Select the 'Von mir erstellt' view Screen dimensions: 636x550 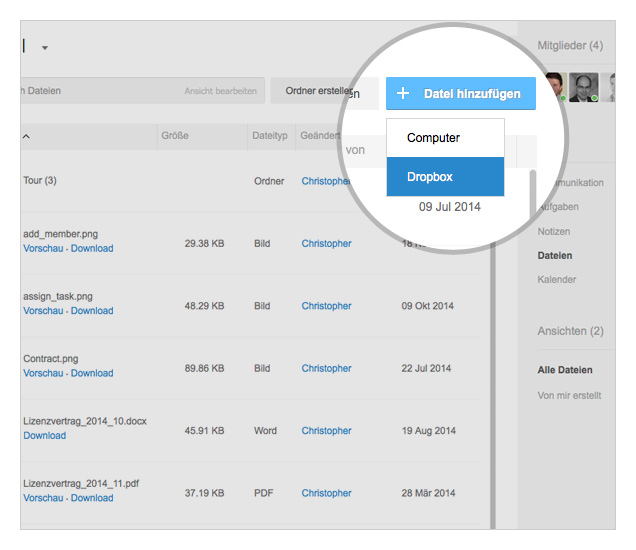[x=569, y=395]
